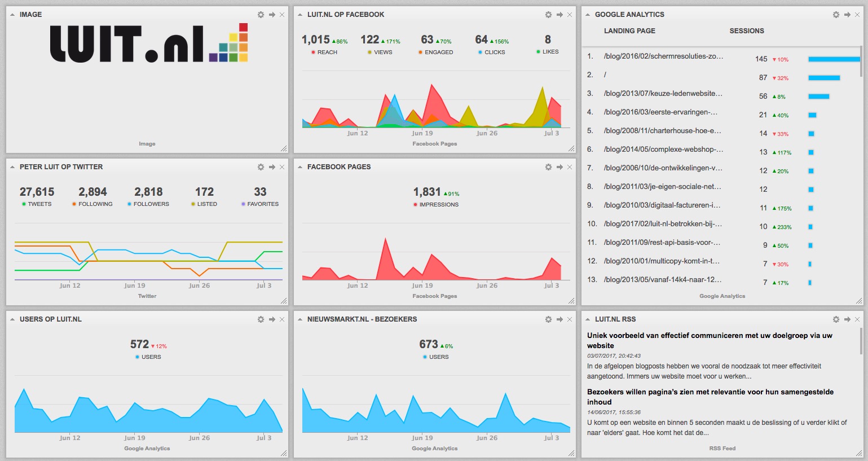Collapse the Peter Luit op Twitter widget
The height and width of the screenshot is (461, 868).
coord(12,167)
